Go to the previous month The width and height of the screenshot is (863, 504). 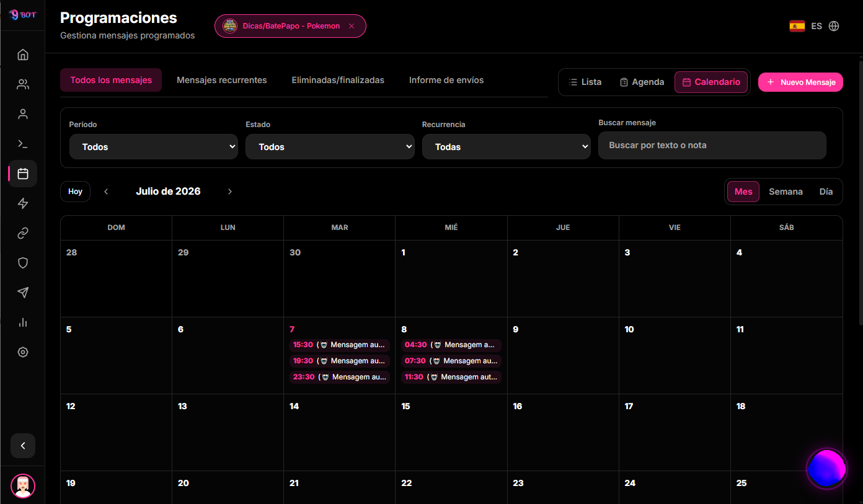(106, 192)
